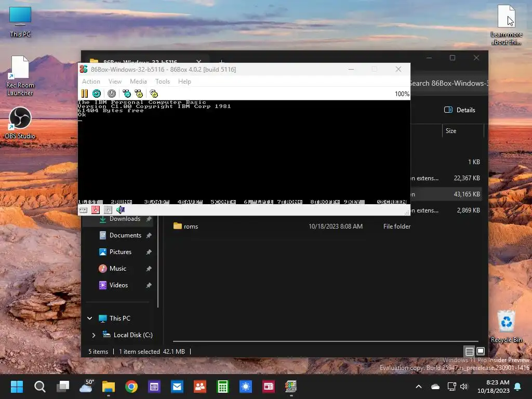532x399 pixels.
Task: Open the green Calculator app on taskbar
Action: (x=223, y=387)
